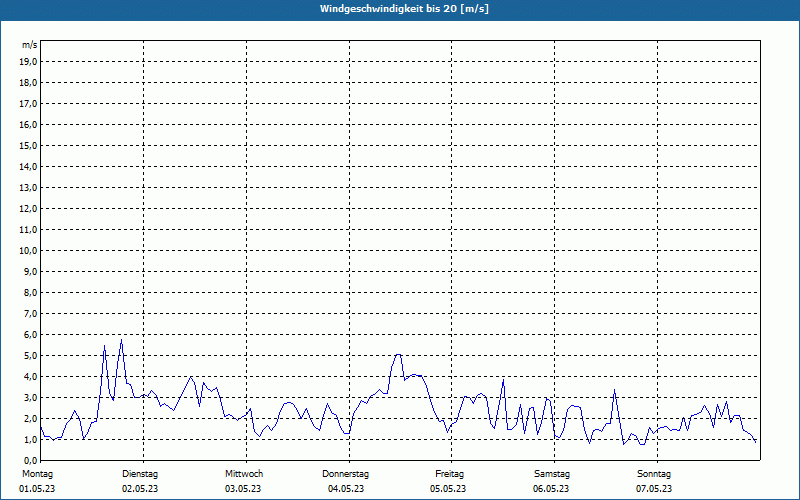Select the 7,0 y-axis label

click(x=30, y=313)
